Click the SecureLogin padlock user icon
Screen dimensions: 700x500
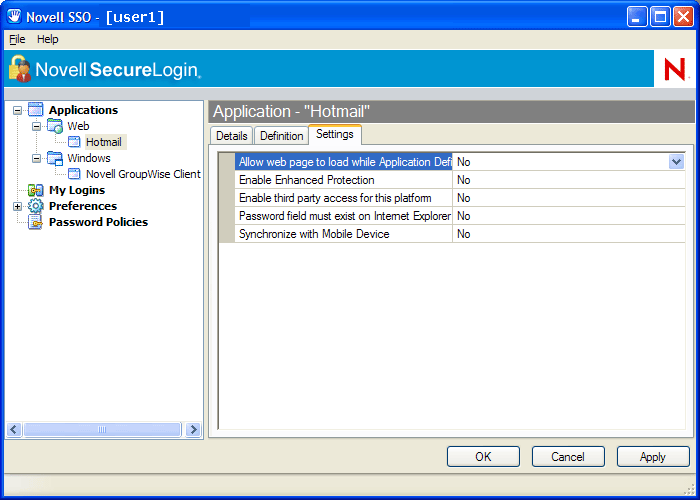(x=20, y=69)
